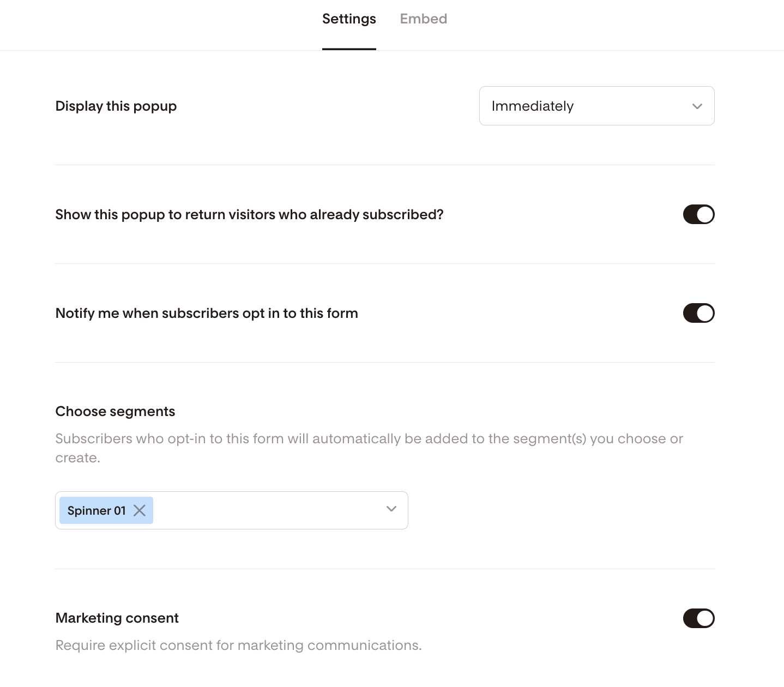This screenshot has height=687, width=784.
Task: Click the chevron in Display popup dropdown
Action: [697, 106]
